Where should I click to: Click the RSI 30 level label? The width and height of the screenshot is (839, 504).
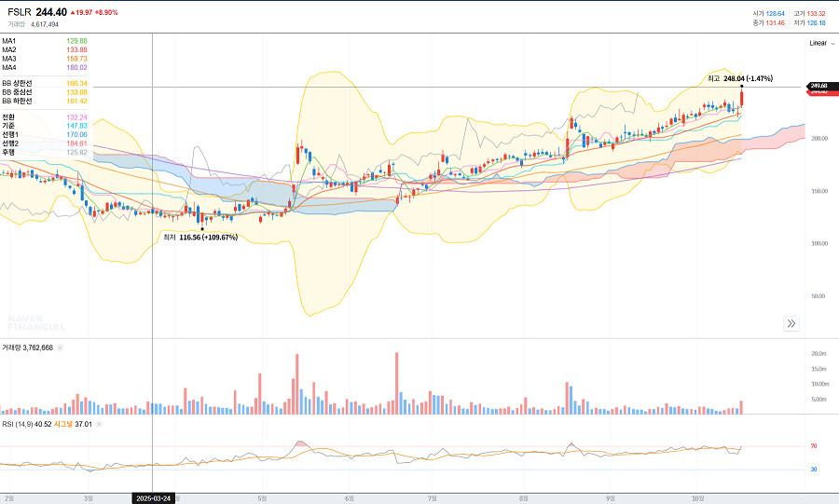[813, 470]
